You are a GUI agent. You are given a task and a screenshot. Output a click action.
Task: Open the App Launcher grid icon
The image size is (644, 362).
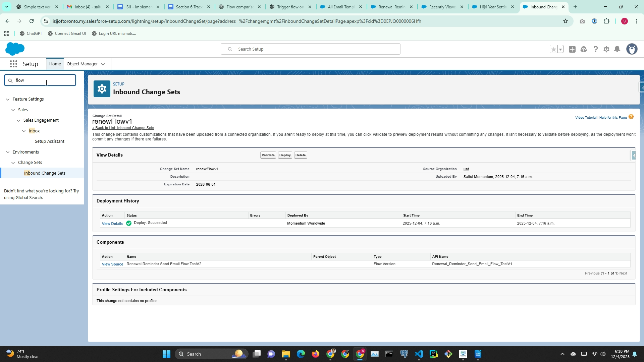(13, 64)
